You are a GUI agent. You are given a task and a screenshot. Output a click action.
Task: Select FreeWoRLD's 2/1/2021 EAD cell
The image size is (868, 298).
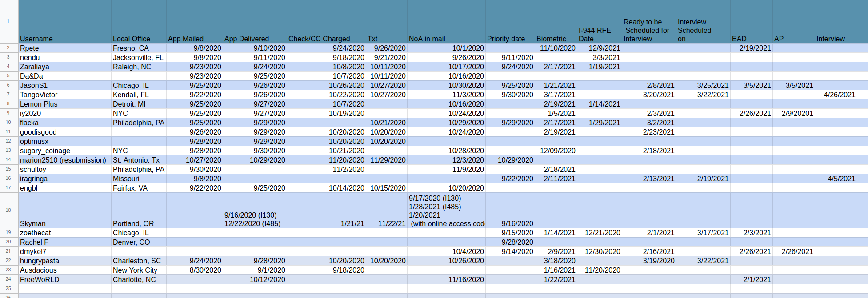click(752, 279)
